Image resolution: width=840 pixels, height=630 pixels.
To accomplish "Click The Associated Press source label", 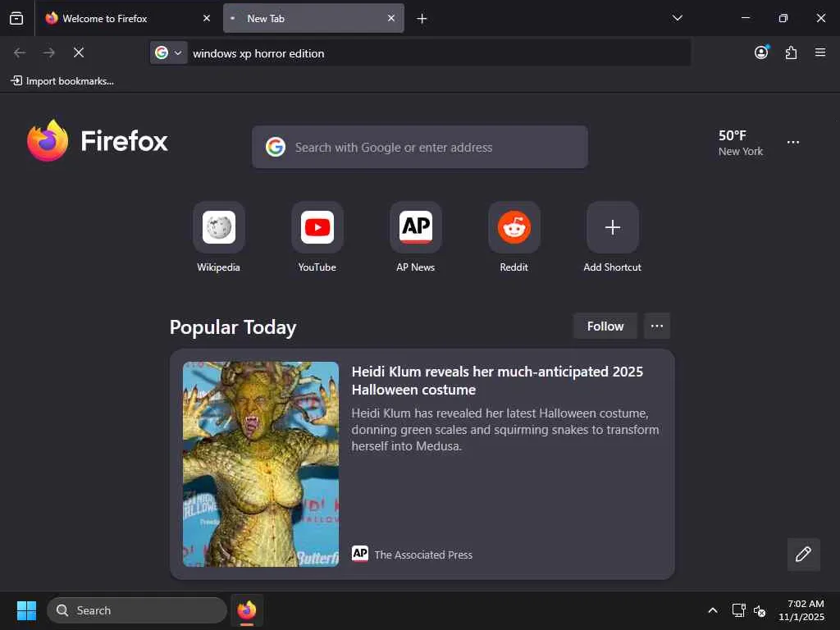I will pos(423,555).
